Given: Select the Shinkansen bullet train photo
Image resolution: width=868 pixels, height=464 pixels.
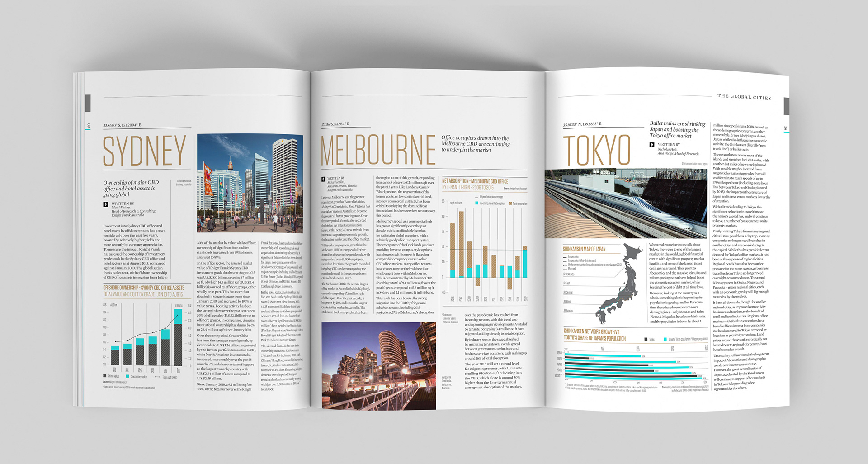Looking at the screenshot, I should pyautogui.click(x=626, y=204).
